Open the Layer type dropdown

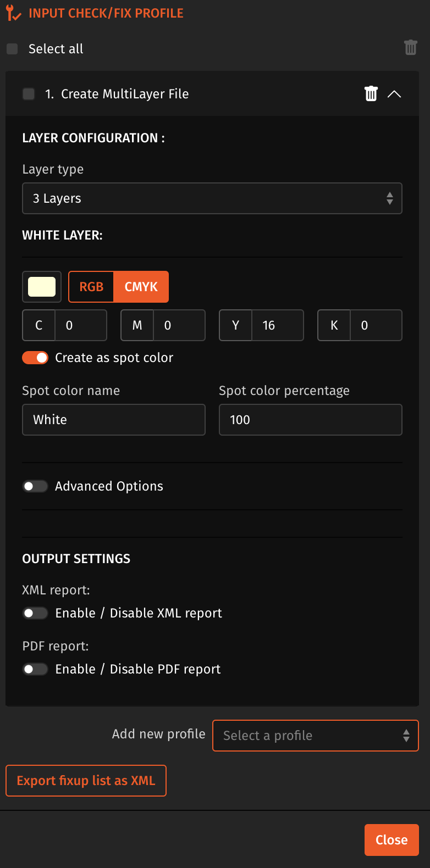212,198
